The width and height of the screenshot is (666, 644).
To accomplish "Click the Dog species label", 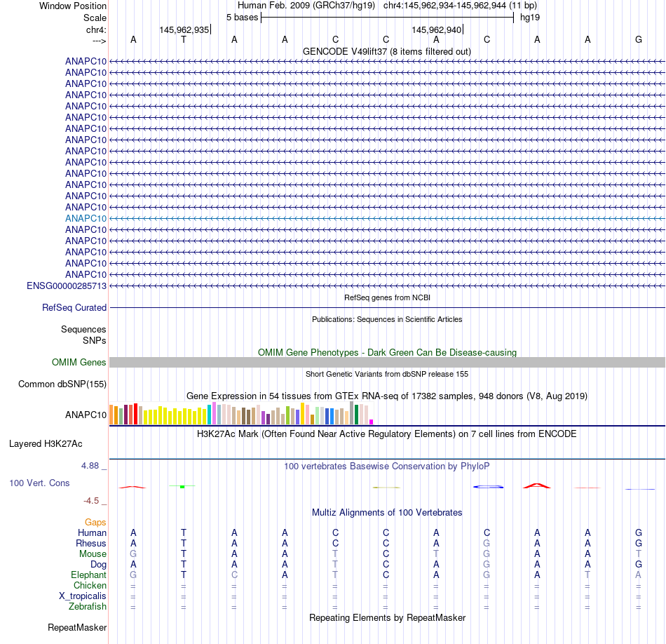I will pos(99,565).
